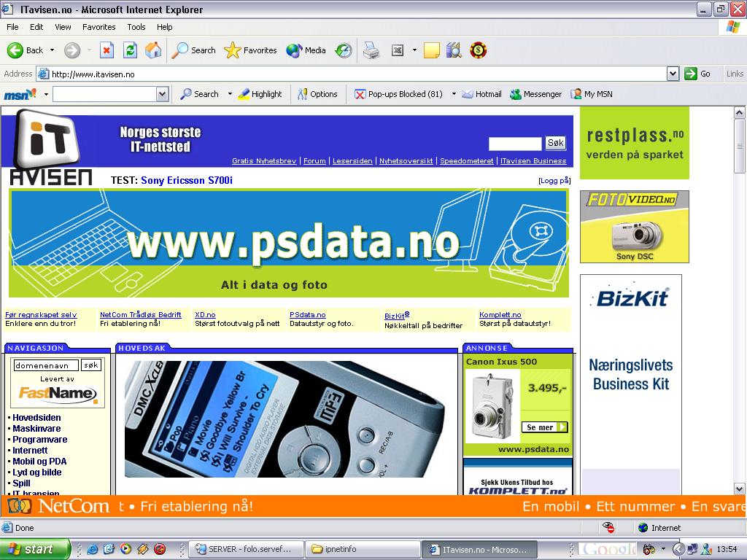Click the red poker chip toolbar icon
747x560 pixels.
pyautogui.click(x=478, y=50)
